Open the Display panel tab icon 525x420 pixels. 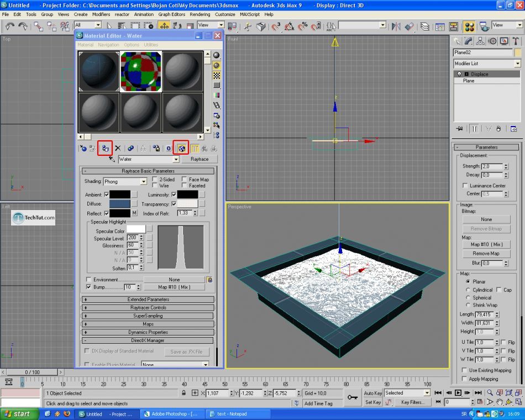click(504, 41)
